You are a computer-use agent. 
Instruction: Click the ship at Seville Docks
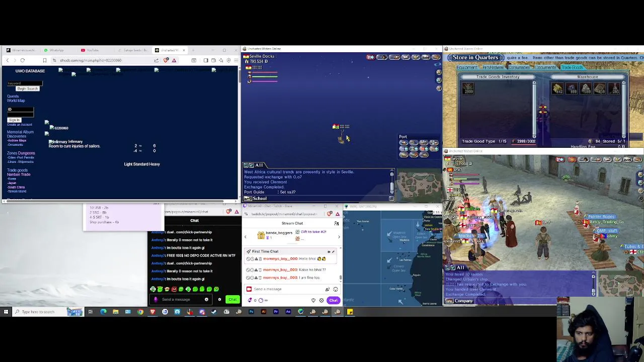click(341, 139)
